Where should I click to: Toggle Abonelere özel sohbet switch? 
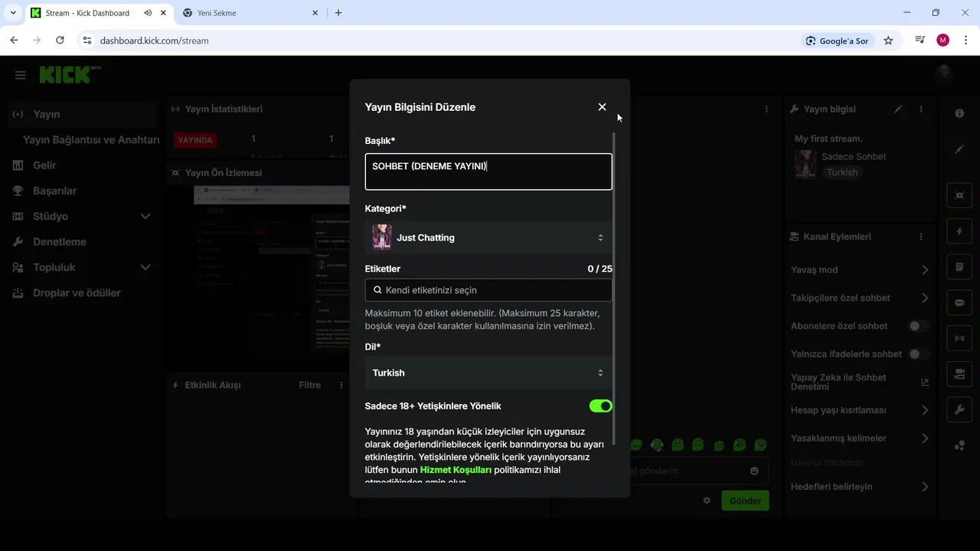pyautogui.click(x=918, y=326)
